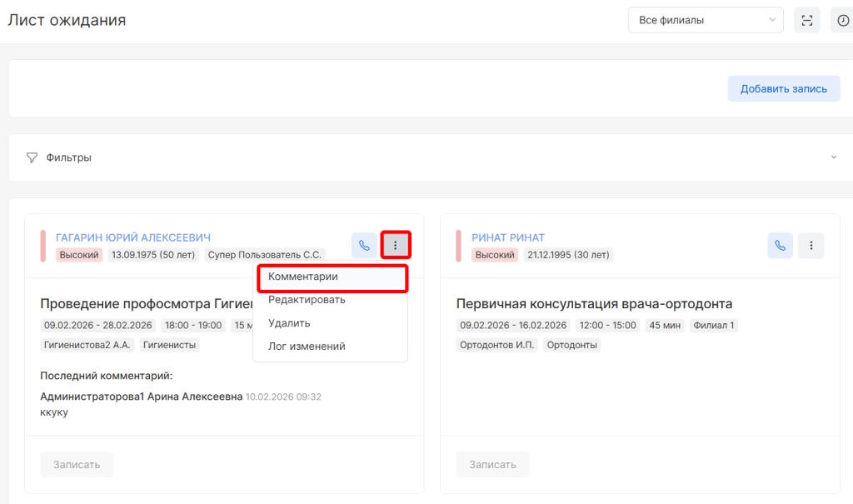
Task: Call Gagarin using the phone icon
Action: [x=363, y=246]
